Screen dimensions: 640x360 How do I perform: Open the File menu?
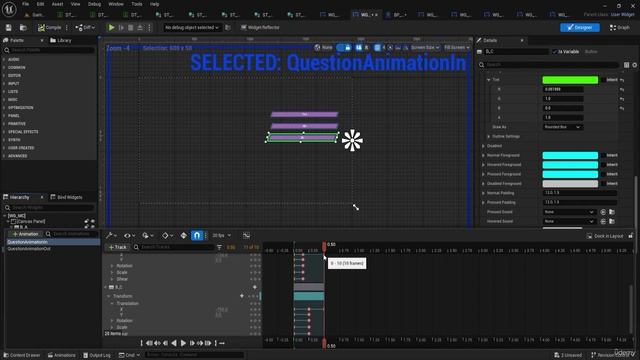(x=25, y=4)
